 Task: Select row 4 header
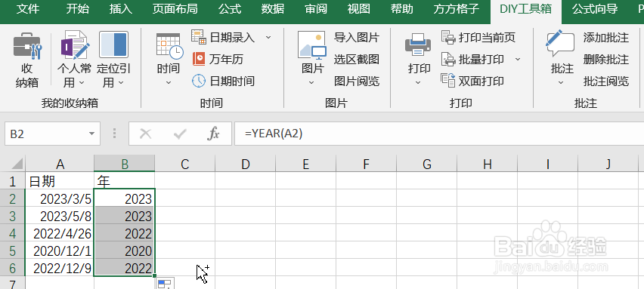12,233
